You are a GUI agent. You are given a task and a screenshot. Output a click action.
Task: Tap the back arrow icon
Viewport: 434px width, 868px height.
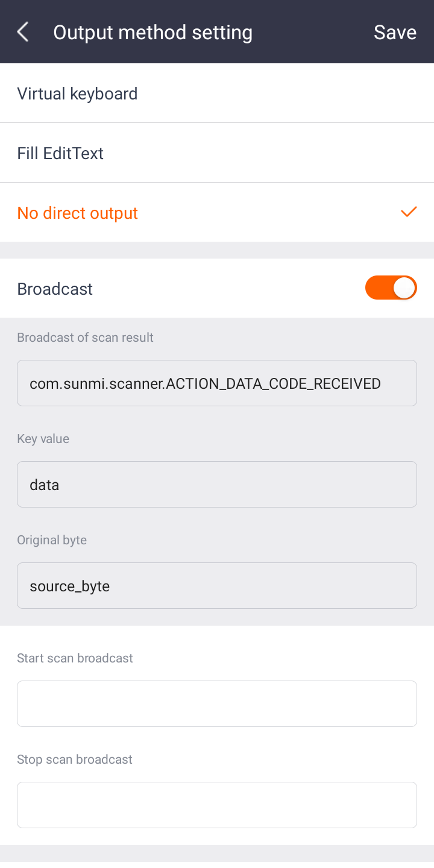click(x=23, y=32)
